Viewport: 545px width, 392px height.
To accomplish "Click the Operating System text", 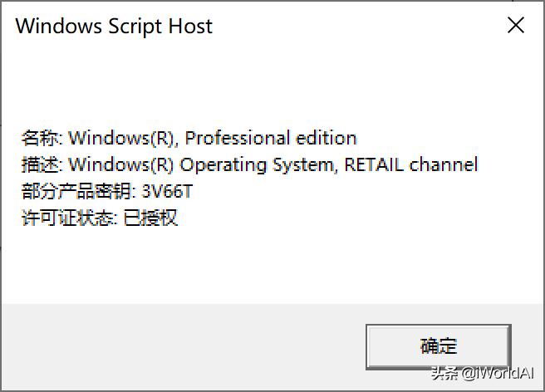I will 256,165.
